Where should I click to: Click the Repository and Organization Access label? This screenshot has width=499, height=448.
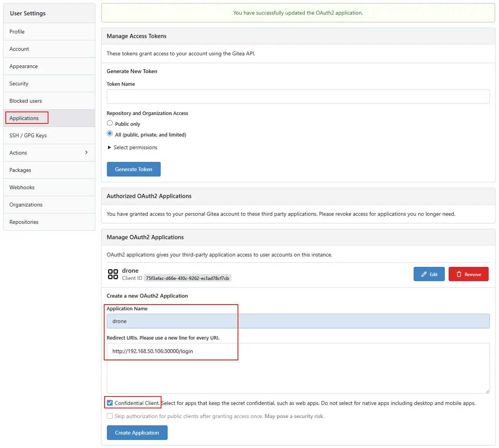[147, 113]
